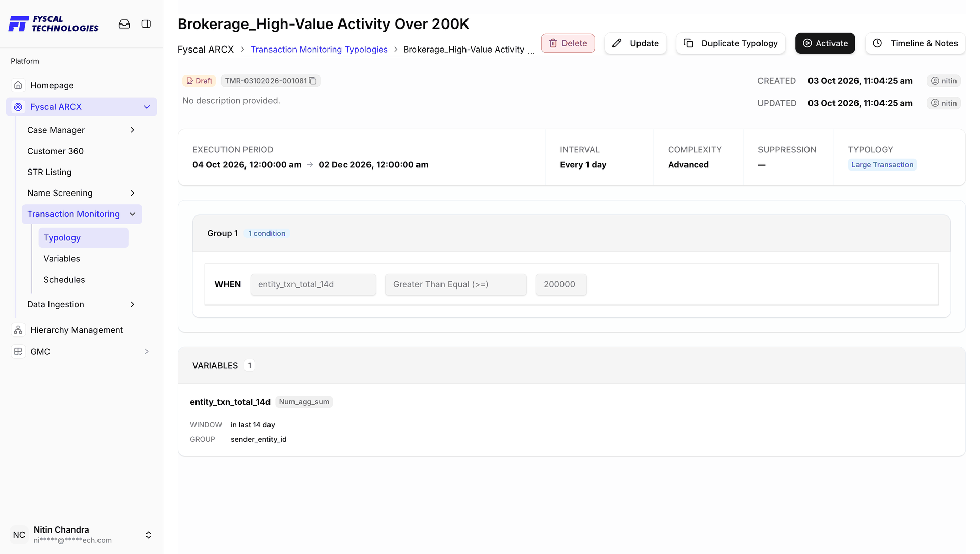Viewport: 980px width, 554px height.
Task: Click the Transaction Monitoring Typologies breadcrumb link
Action: click(x=319, y=50)
